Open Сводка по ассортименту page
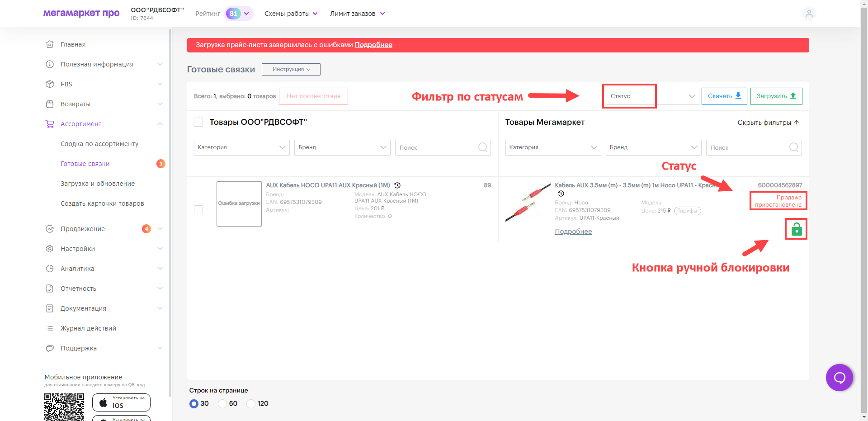The width and height of the screenshot is (868, 421). (99, 144)
